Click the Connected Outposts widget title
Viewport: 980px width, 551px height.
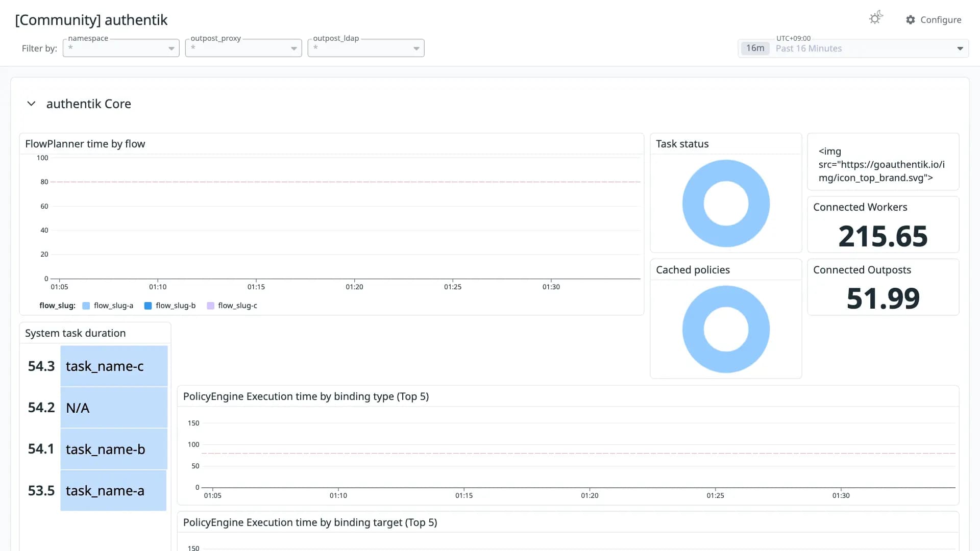coord(862,270)
